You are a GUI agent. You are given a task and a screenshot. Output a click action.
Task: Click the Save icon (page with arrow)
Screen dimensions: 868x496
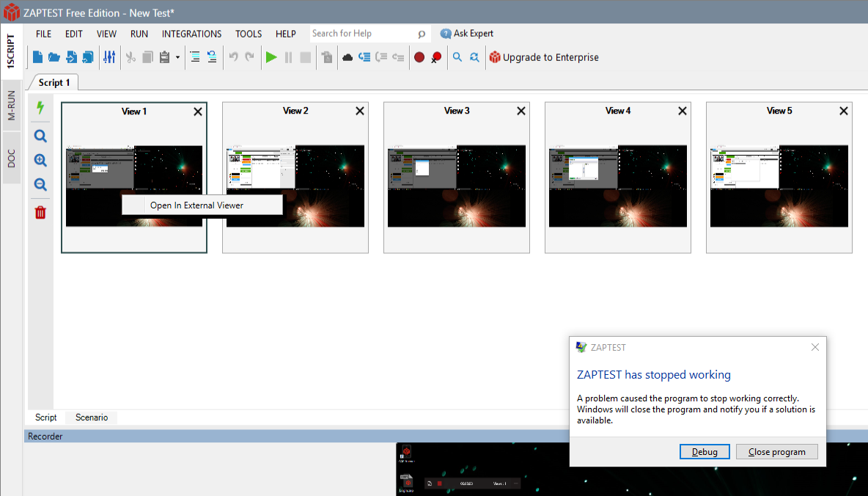coord(71,57)
